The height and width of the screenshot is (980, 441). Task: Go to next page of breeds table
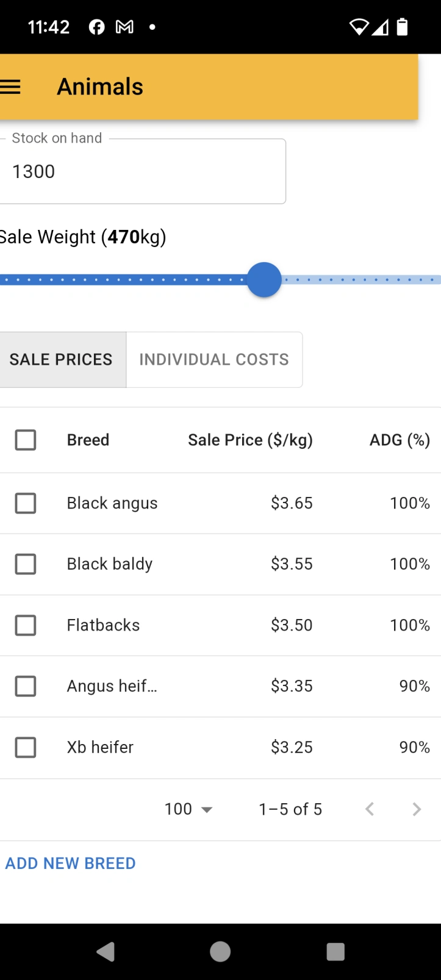coord(417,809)
